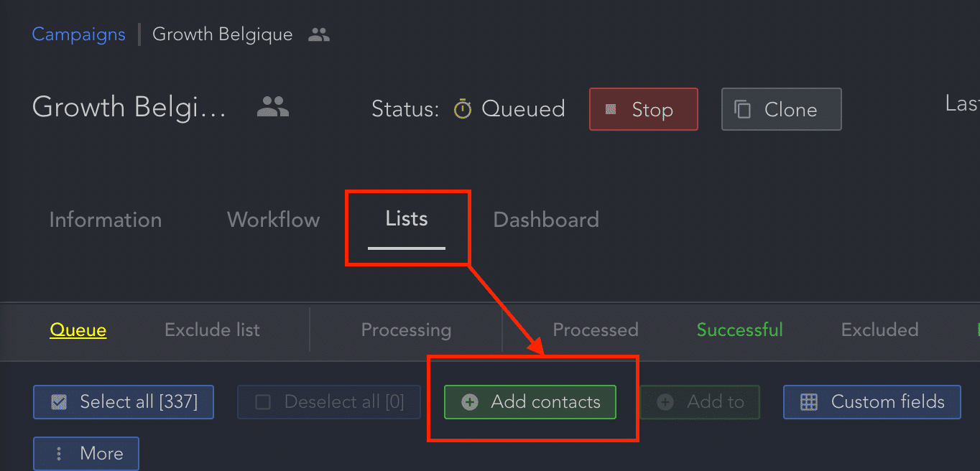Click the team icon beside the campaign title
Screen dimensions: 980x471
[x=273, y=107]
